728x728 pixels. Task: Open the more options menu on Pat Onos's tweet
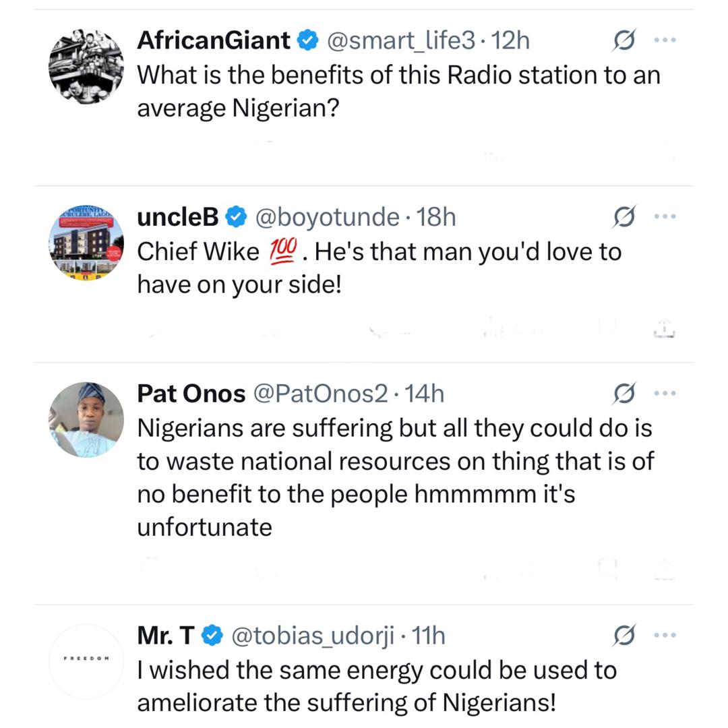(x=665, y=392)
